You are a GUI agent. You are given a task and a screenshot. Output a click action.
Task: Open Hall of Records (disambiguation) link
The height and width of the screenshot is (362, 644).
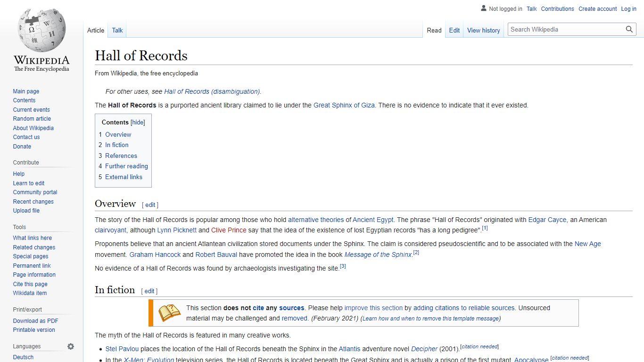pos(212,91)
